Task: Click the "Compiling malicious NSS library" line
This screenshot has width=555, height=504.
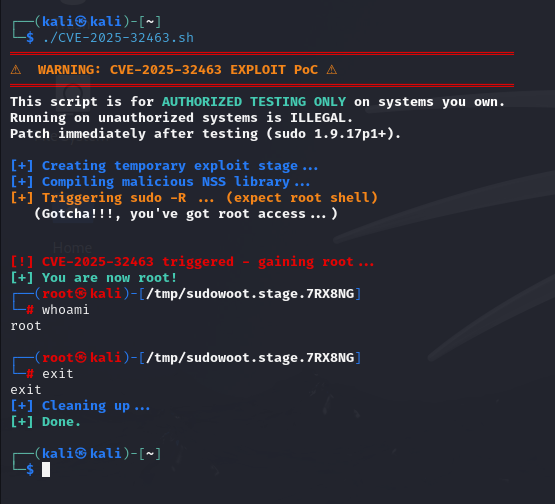Action: 160,182
